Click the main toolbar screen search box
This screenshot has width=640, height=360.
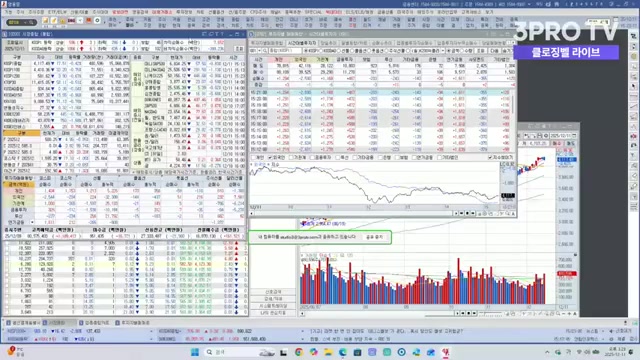click(x=21, y=22)
